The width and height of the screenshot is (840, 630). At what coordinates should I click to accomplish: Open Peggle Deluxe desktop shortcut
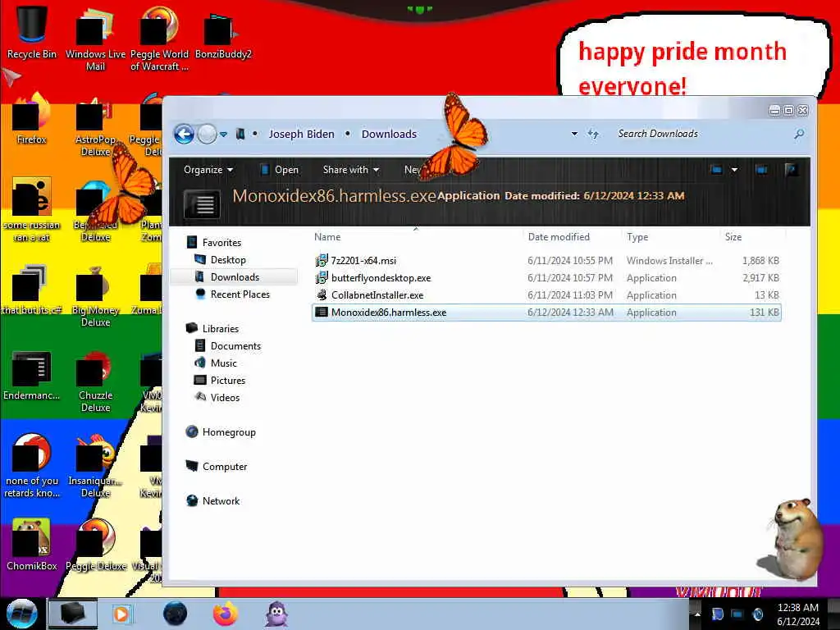pos(95,546)
